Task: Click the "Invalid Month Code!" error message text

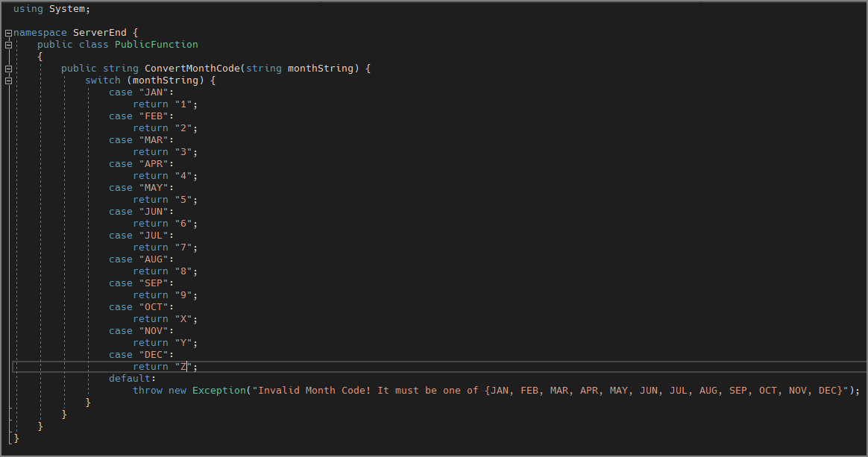Action: [x=313, y=391]
